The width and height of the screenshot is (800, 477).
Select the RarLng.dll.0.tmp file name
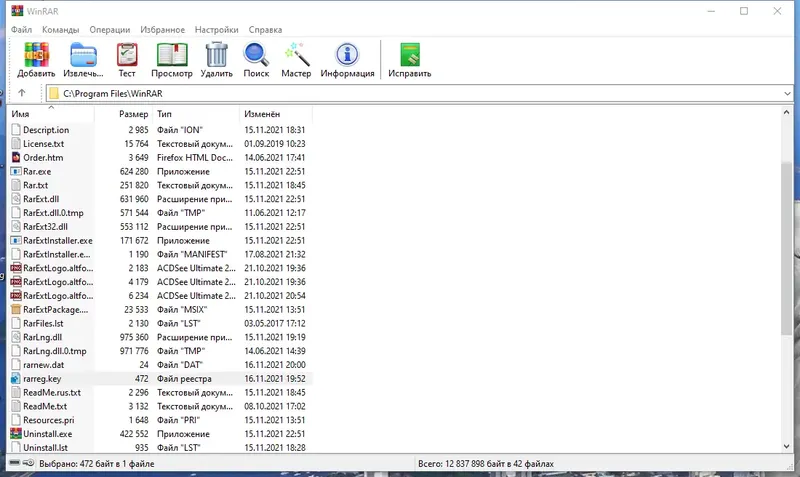[55, 351]
